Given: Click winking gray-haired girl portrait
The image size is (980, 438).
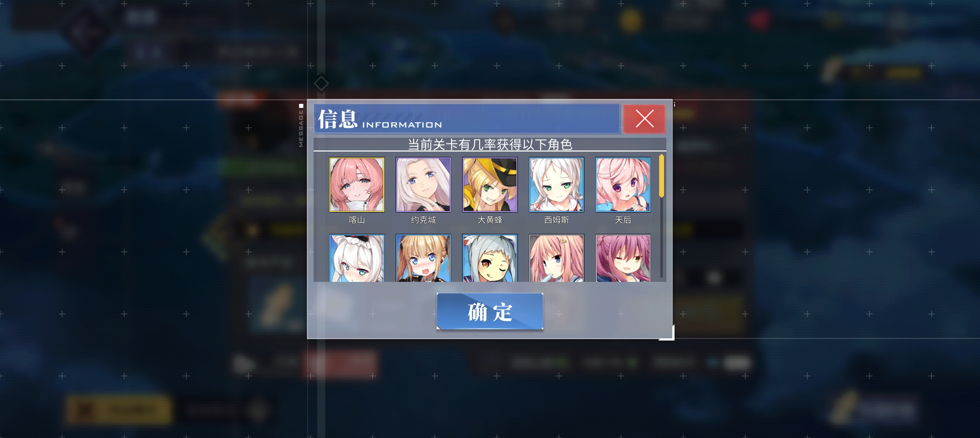Looking at the screenshot, I should (490, 258).
